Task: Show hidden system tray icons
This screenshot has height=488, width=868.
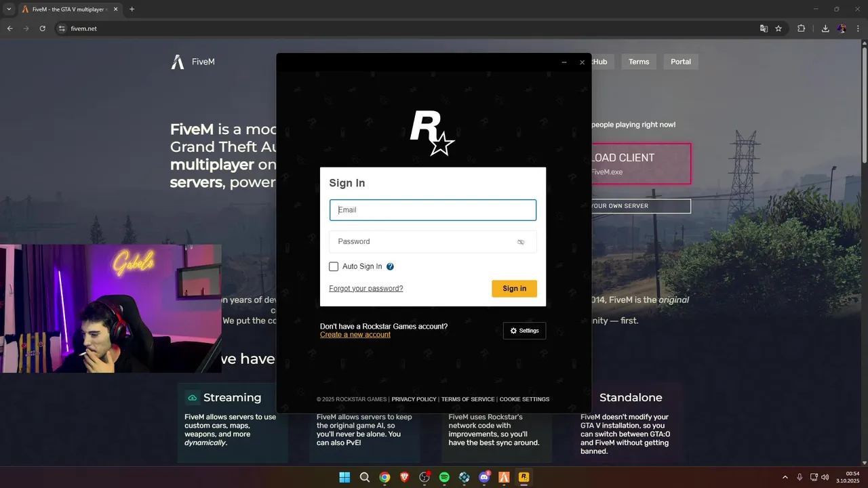Action: (785, 477)
